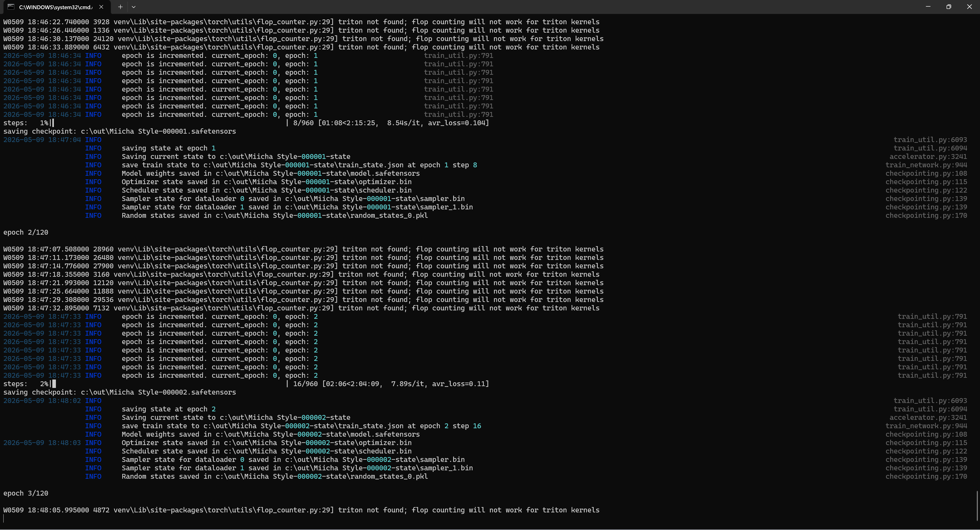The image size is (980, 530).
Task: Click 'Scheduler state saved' line for 000001-state
Action: coord(267,190)
